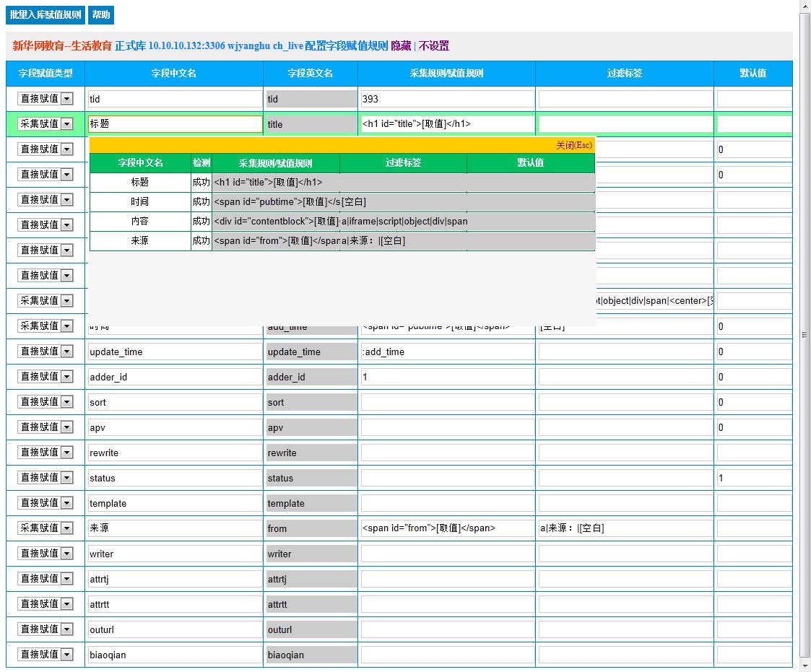811x672 pixels.
Task: Click tid rule field containing 393
Action: 446,99
